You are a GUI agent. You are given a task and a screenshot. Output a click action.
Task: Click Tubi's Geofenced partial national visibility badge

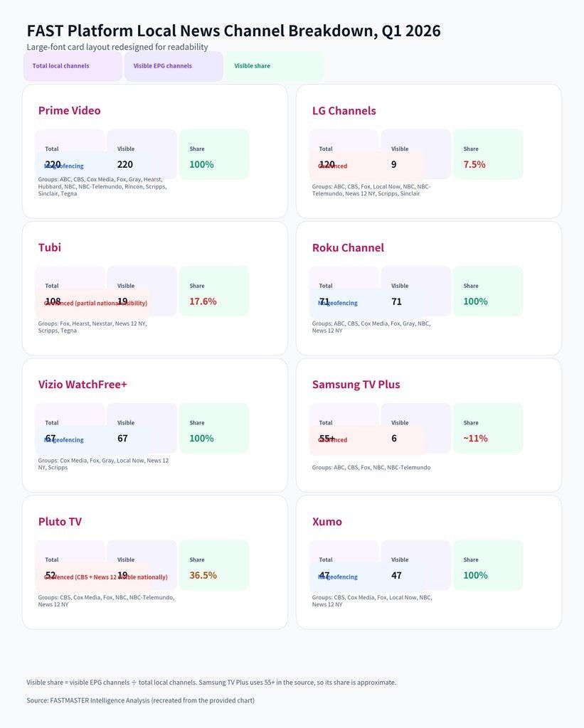92,304
